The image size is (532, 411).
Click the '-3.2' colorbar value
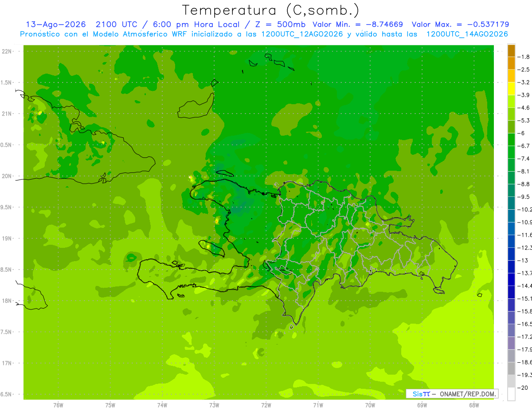tap(524, 82)
